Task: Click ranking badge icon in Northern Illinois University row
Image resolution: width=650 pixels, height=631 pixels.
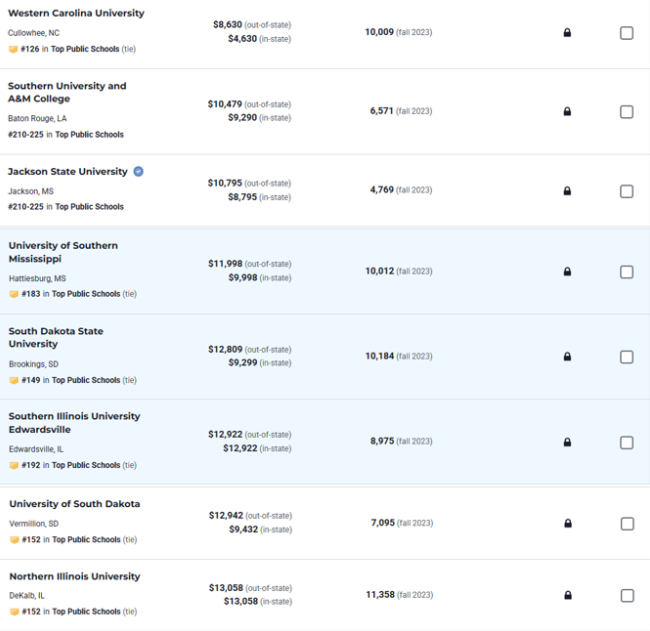Action: point(15,612)
